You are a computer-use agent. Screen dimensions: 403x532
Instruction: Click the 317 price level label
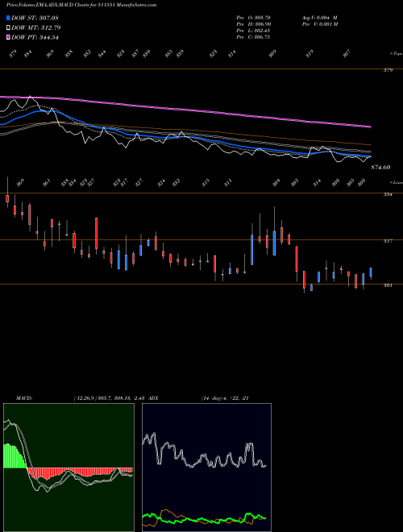coord(388,241)
